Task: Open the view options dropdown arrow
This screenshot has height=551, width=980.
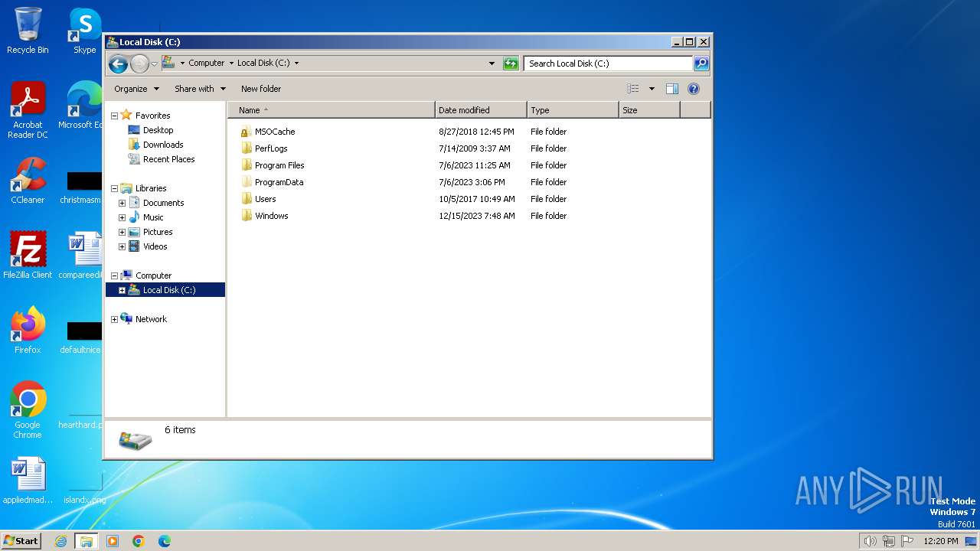Action: coord(652,89)
